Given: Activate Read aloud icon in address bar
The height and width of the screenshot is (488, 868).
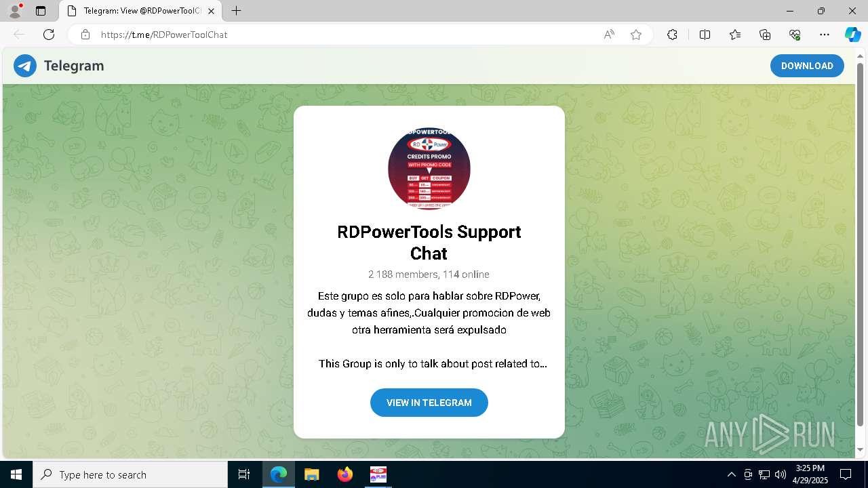Looking at the screenshot, I should [609, 35].
